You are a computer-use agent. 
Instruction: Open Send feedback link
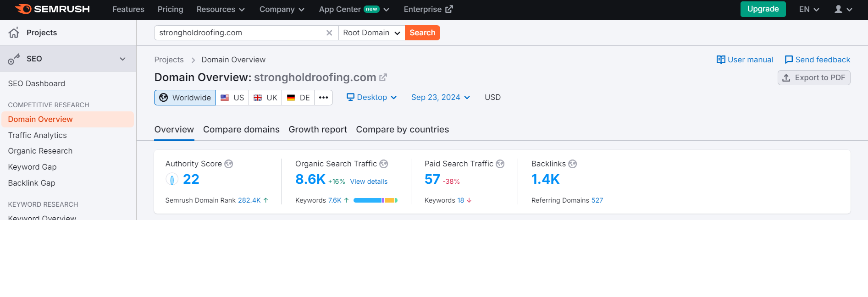[818, 60]
